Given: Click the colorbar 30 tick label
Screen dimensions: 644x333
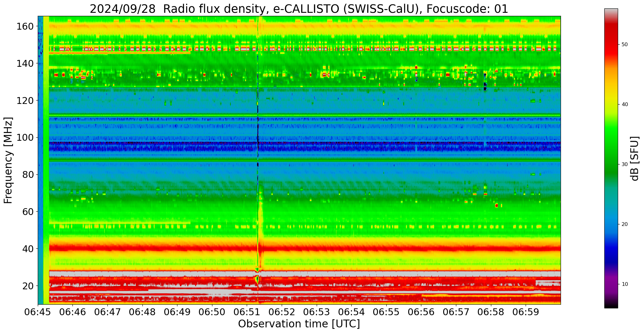Looking at the screenshot, I should (625, 164).
